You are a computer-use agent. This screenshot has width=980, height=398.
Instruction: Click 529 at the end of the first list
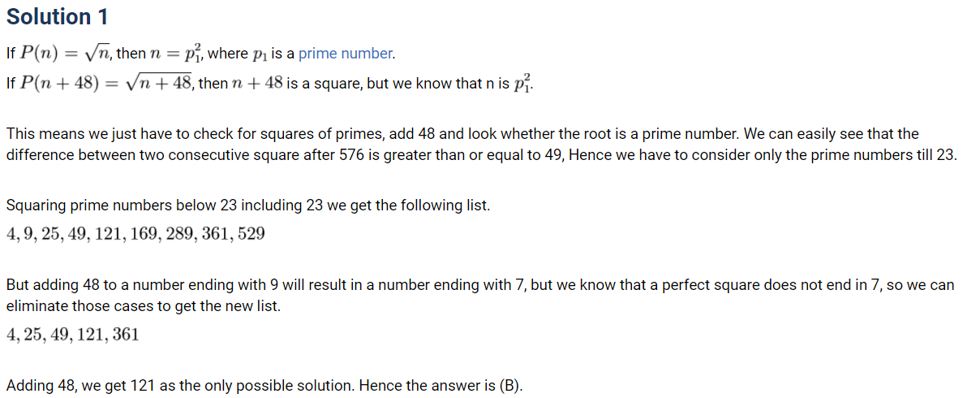tap(248, 234)
